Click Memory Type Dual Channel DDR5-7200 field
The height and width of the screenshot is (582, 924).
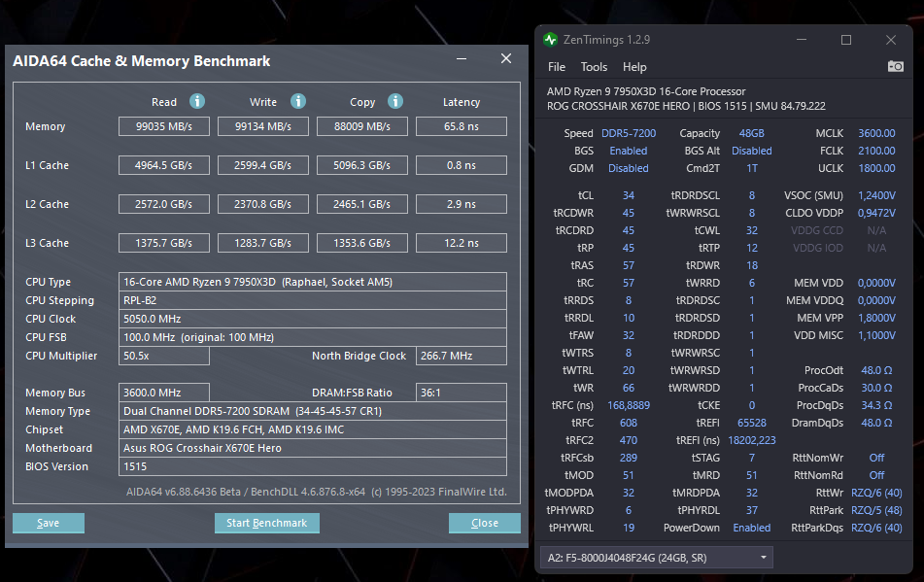[x=312, y=411]
